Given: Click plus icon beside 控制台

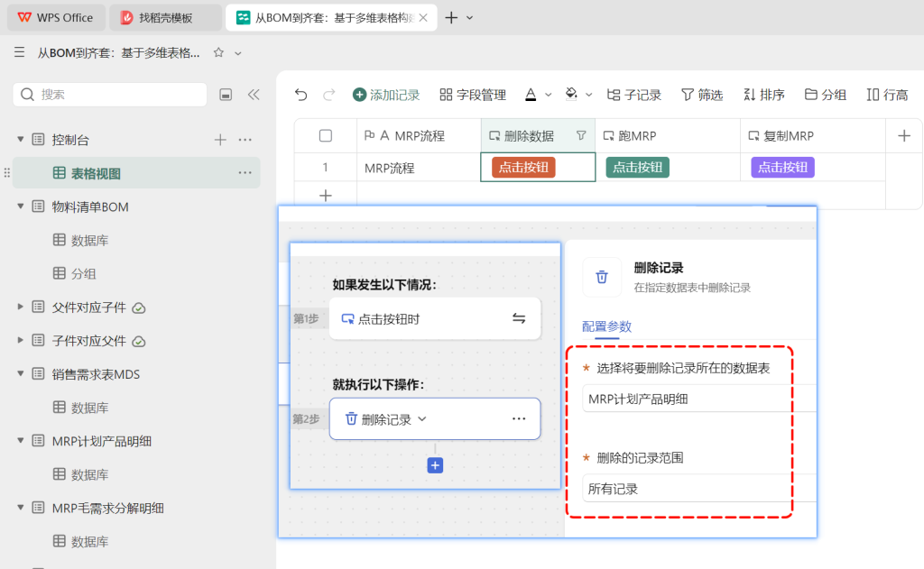Looking at the screenshot, I should click(x=220, y=140).
